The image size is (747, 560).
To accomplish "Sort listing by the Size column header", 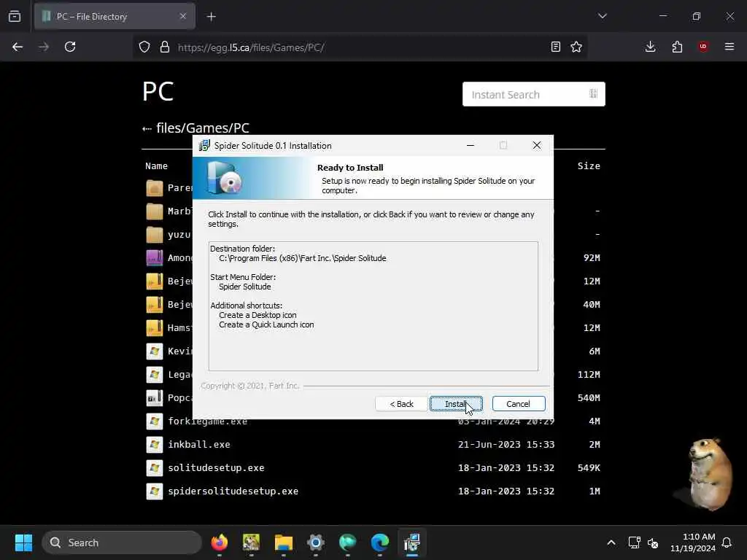I will click(589, 166).
